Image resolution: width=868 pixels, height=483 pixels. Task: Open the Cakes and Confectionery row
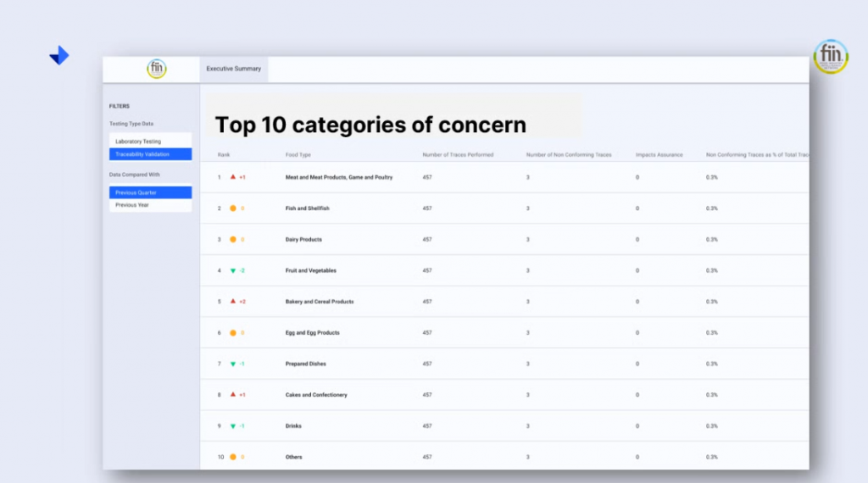click(x=316, y=395)
